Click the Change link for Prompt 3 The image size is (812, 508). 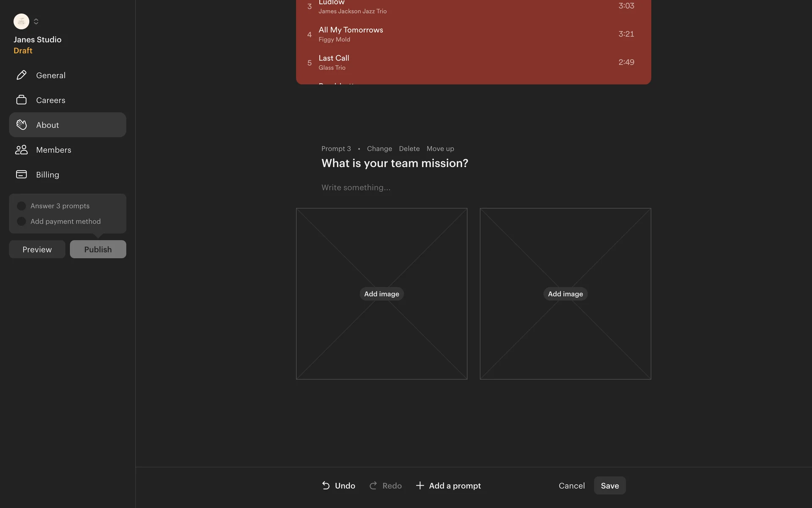tap(379, 149)
